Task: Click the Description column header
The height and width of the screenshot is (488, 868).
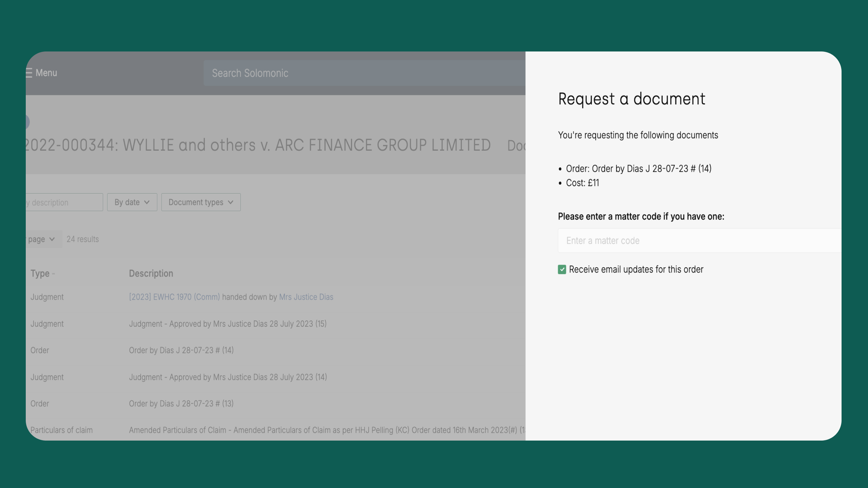Action: 151,274
